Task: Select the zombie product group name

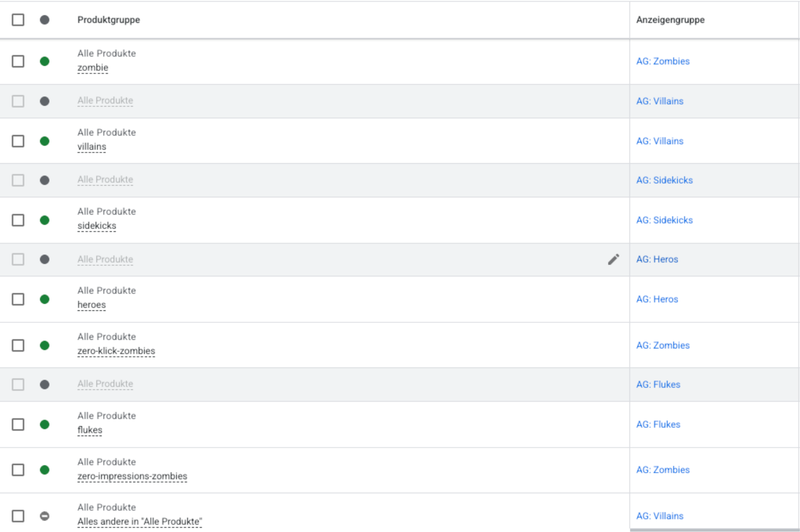Action: (93, 68)
